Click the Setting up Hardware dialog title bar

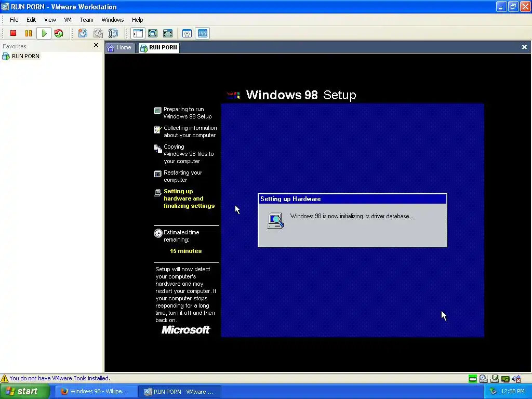pos(352,199)
